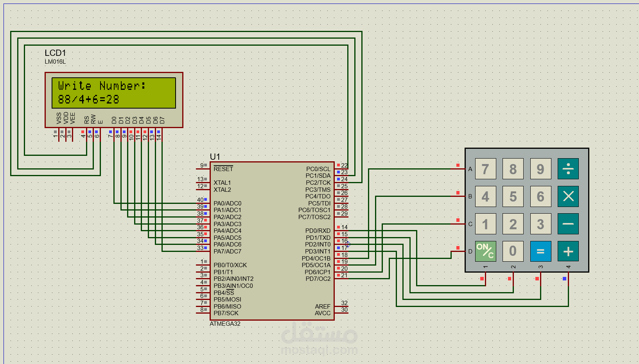The height and width of the screenshot is (364, 639).
Task: Tap keypad digit 3
Action: click(540, 224)
